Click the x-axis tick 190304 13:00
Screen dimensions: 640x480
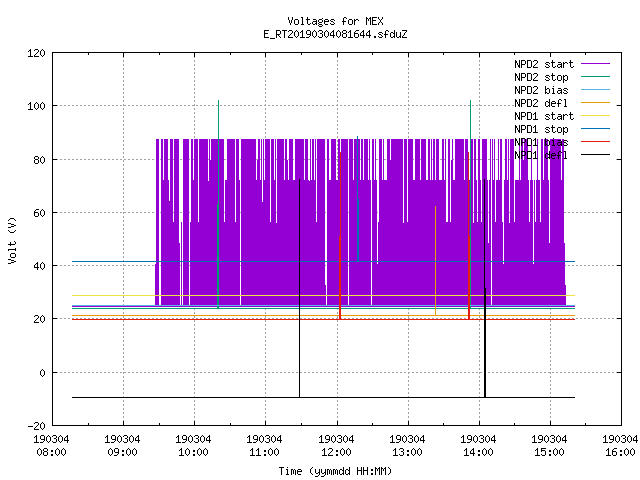(407, 446)
